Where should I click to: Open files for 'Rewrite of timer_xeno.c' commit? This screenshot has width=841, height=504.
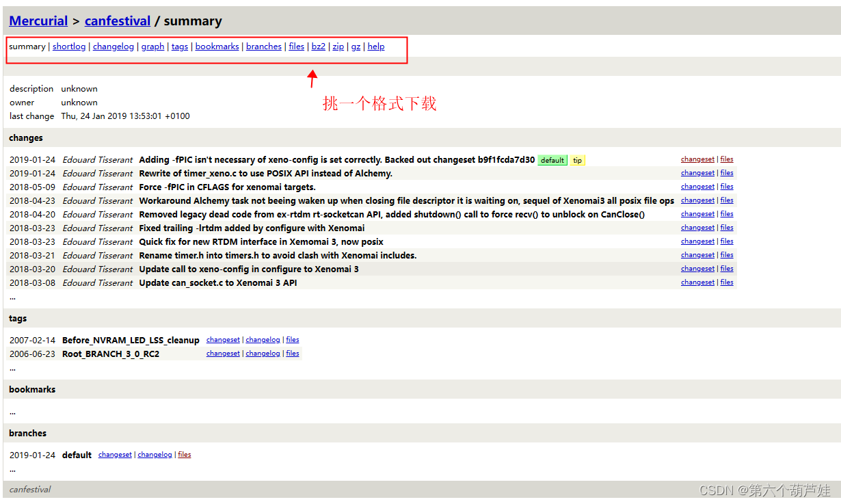click(x=727, y=173)
